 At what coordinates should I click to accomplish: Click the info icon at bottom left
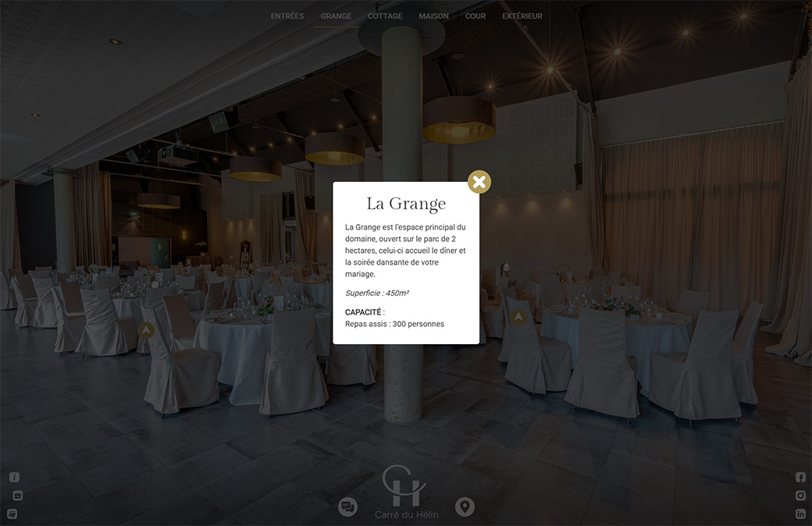[x=15, y=478]
